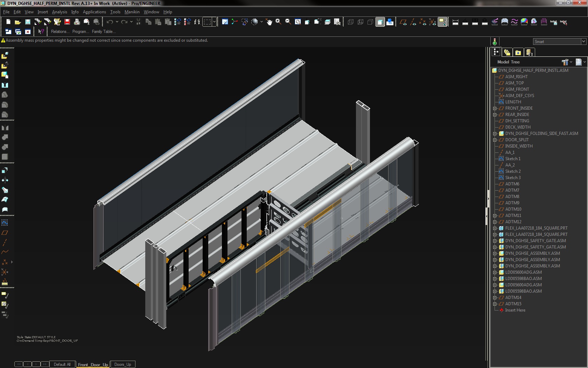Open the undo history dropdown arrow
Viewport: 588px width, 368px height.
click(117, 22)
